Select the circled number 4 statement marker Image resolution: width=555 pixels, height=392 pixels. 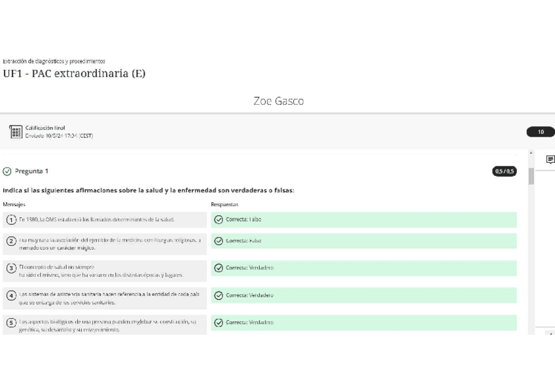click(x=11, y=295)
